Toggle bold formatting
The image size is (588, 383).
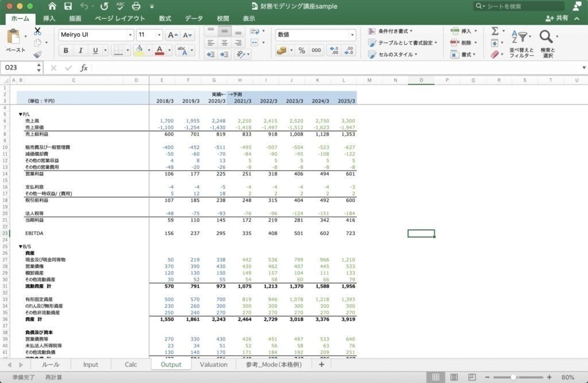(x=66, y=51)
